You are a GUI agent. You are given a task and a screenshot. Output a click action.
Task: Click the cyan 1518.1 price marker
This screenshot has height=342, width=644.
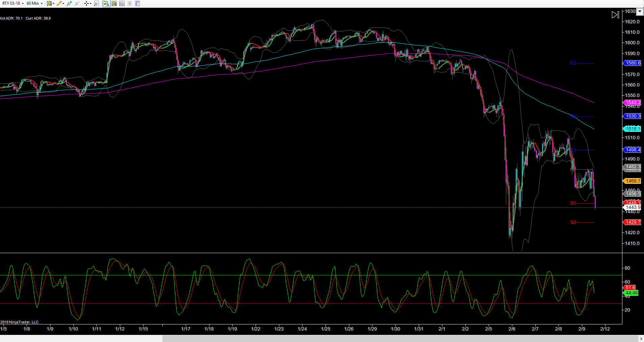coord(632,129)
